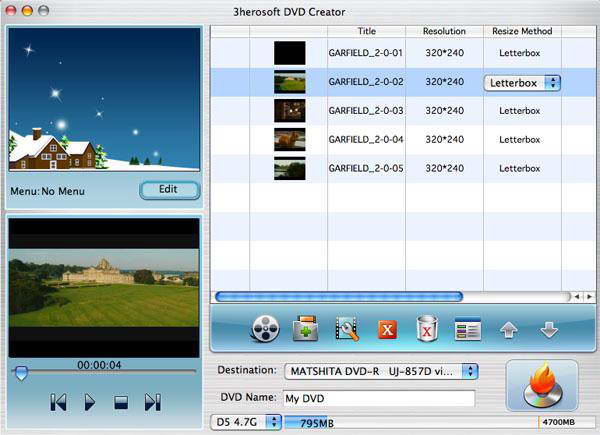
Task: Open the Letterbox resize method dropdown
Action: point(522,83)
